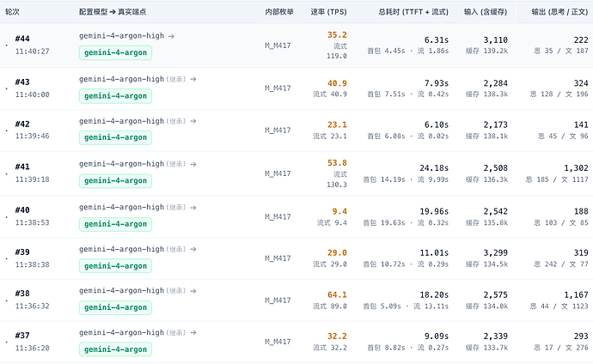The image size is (593, 364).
Task: Select round #37 row number
Action: click(22, 336)
